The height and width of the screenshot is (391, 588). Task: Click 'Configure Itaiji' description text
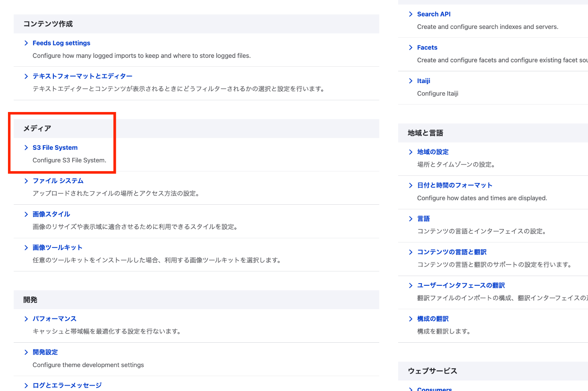pos(438,94)
